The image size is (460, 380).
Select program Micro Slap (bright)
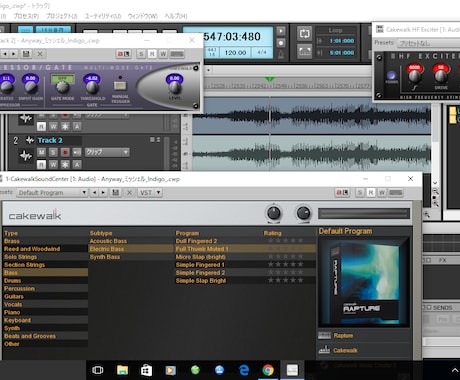(201, 257)
